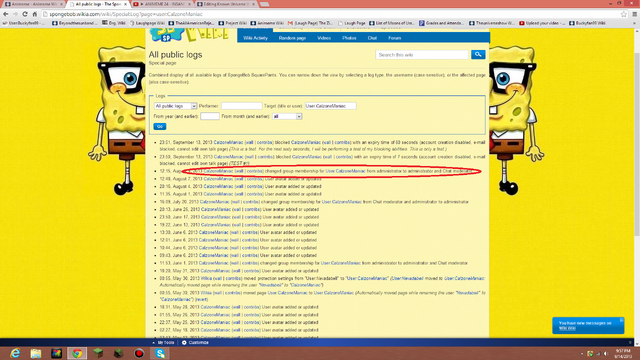Viewport: 640px width, 360px height.
Task: Click contribs link in 18:31 May 28 row
Action: coord(252,307)
